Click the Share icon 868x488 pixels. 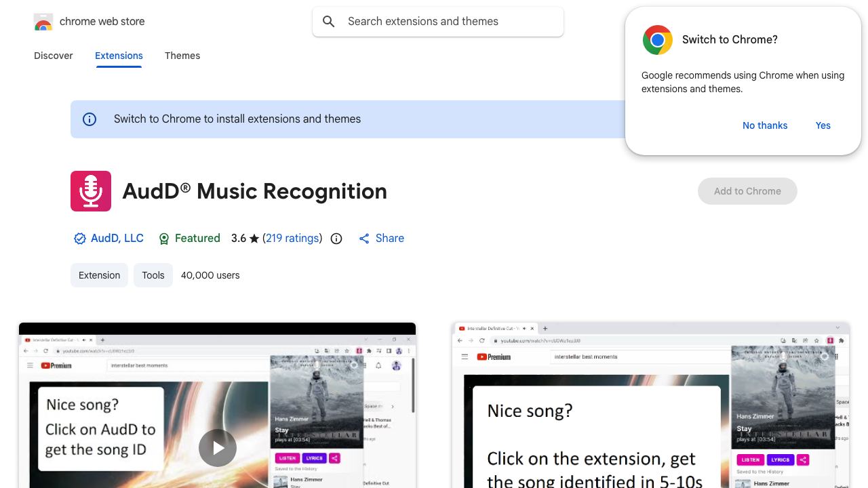tap(364, 239)
